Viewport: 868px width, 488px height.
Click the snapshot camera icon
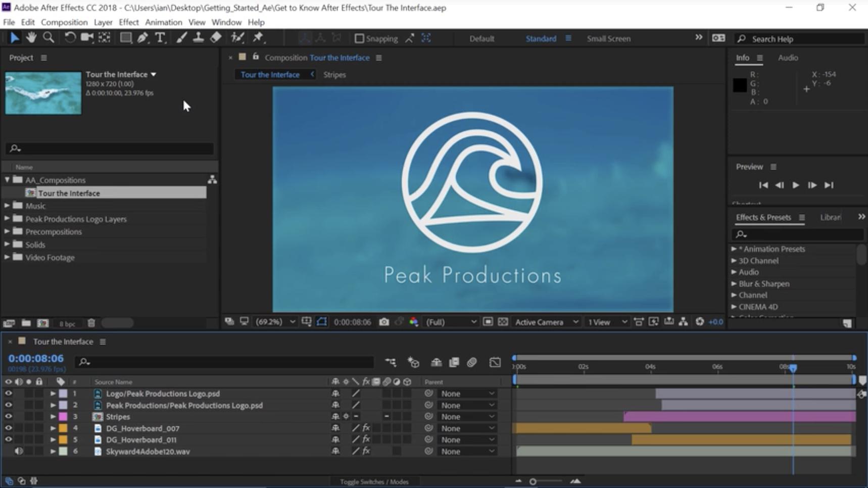pos(384,322)
